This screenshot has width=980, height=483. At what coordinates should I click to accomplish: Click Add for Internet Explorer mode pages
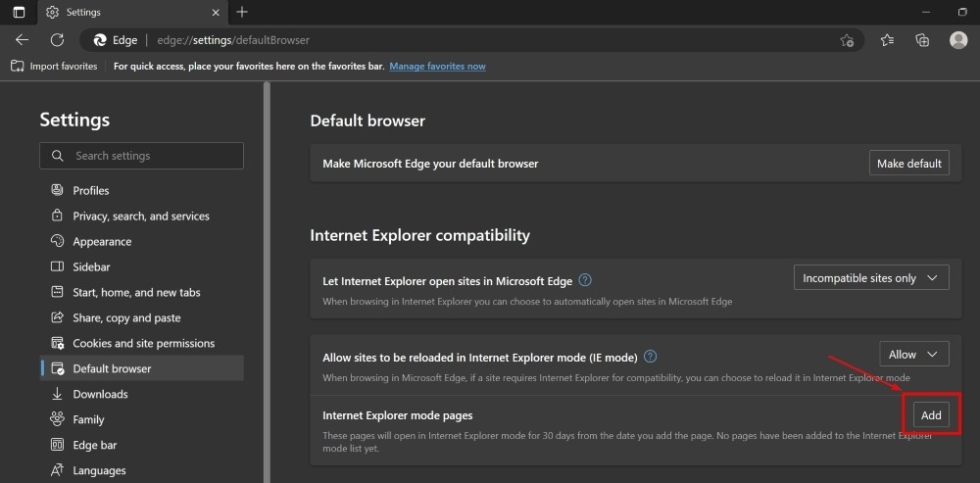tap(931, 414)
